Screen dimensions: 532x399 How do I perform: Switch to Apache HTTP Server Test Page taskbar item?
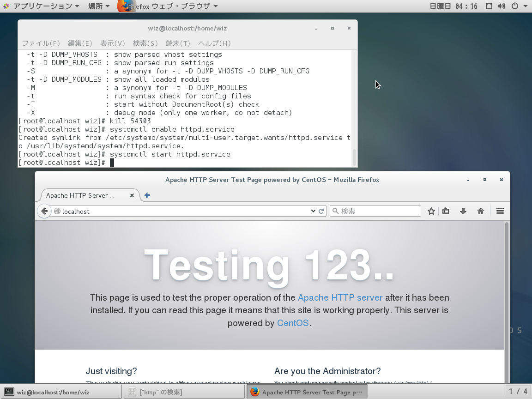click(307, 392)
